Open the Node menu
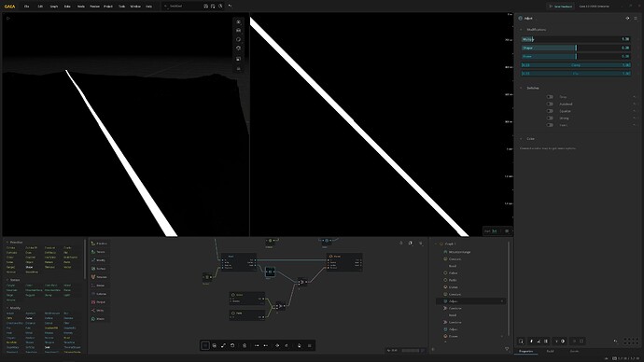The image size is (644, 362). pyautogui.click(x=81, y=7)
